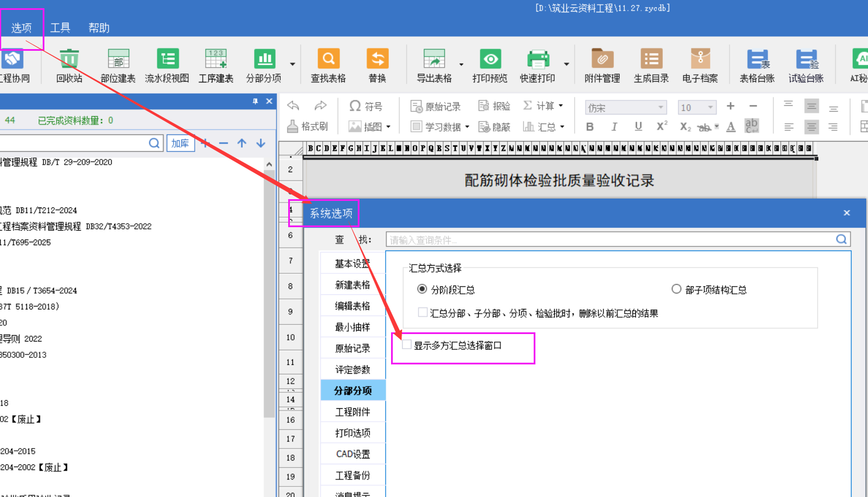Click the 查找表格 search icon

coord(328,65)
